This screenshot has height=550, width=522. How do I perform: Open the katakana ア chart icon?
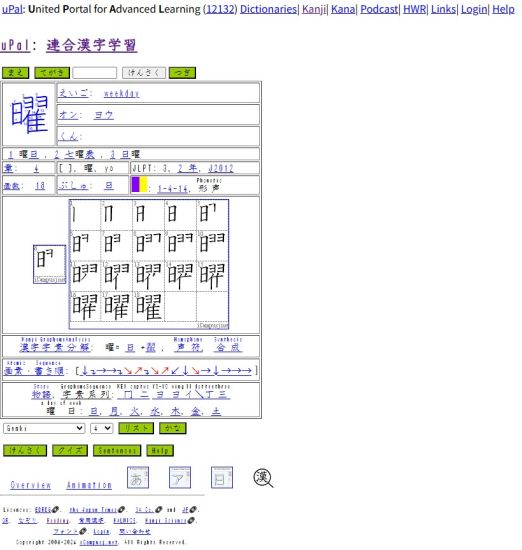[180, 477]
